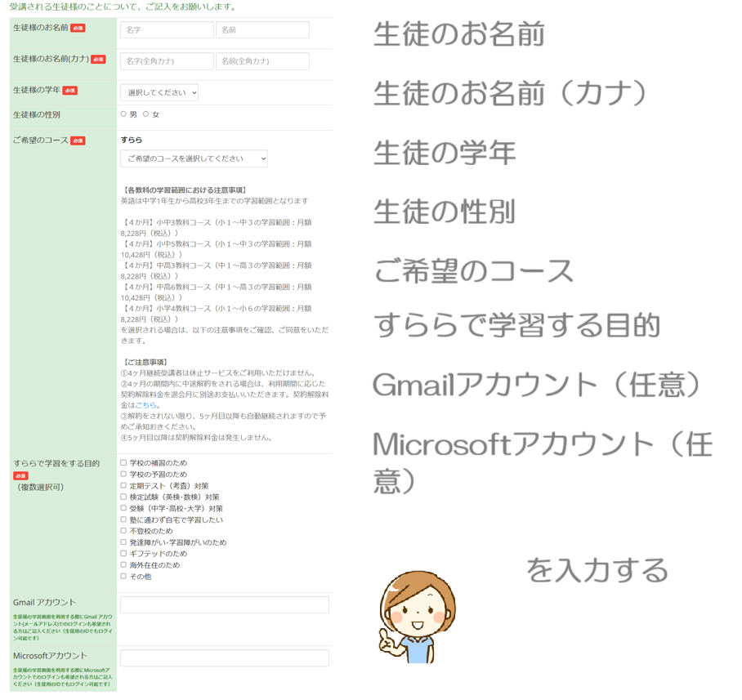742x700 pixels.
Task: Select the 海外在住のため checkbox
Action: pos(124,565)
